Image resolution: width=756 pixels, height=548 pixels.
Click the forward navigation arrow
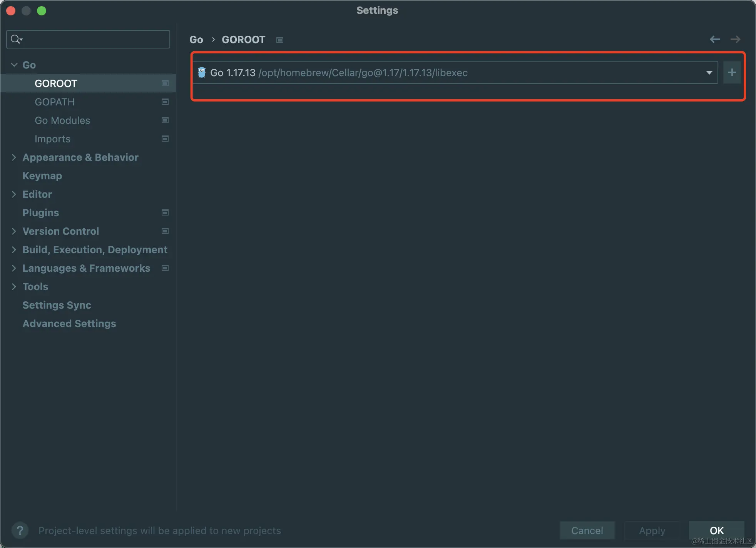click(735, 39)
